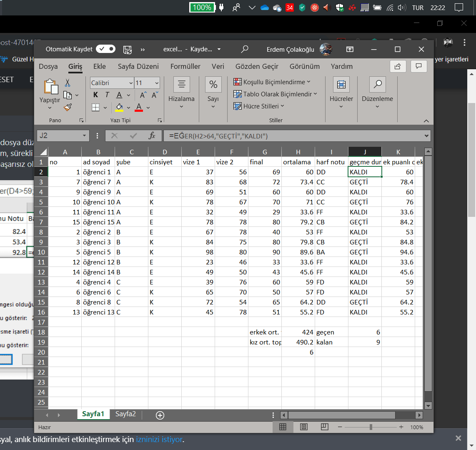
Task: Open the Name Box J2 dropdown arrow
Action: pyautogui.click(x=84, y=136)
